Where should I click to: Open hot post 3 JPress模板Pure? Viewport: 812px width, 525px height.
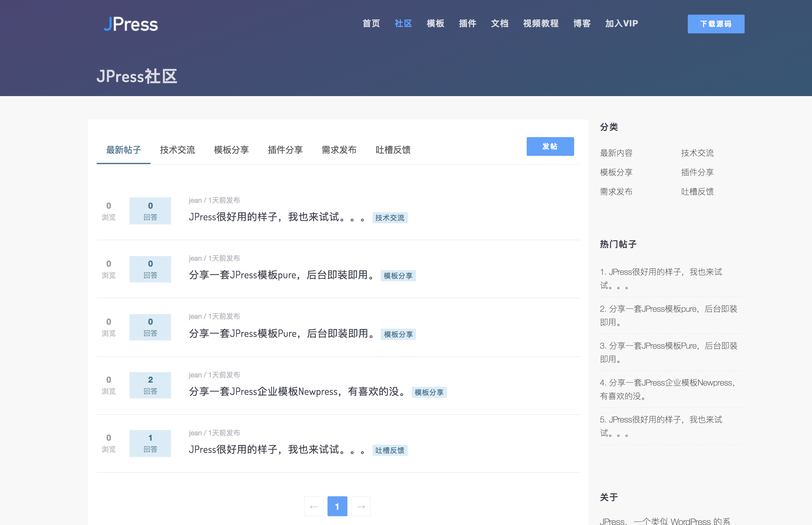(668, 352)
